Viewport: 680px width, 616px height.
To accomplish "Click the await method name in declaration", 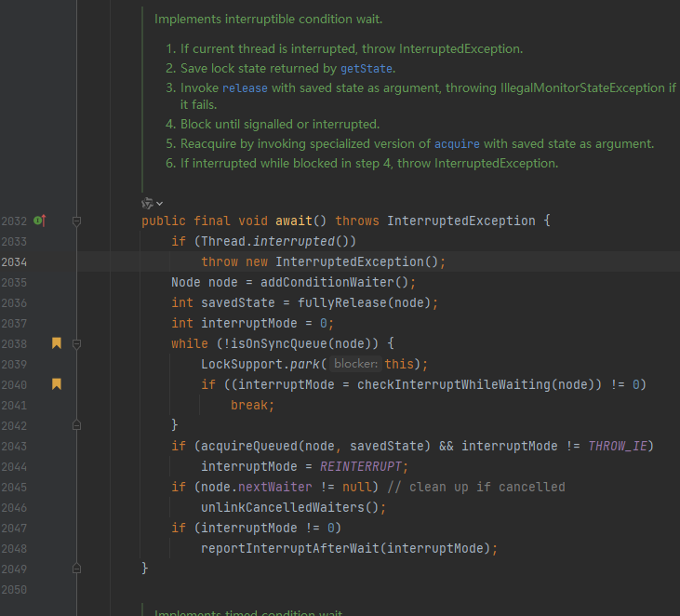I will point(294,221).
